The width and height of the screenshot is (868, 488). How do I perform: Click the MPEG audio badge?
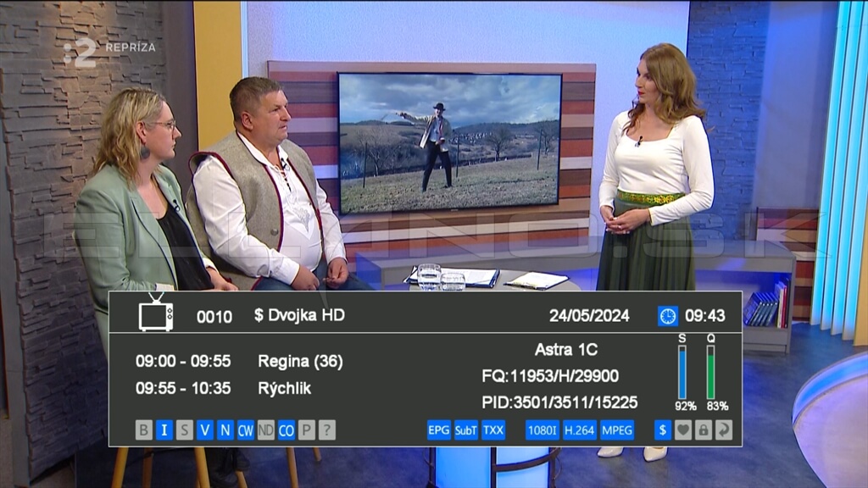coord(617,430)
